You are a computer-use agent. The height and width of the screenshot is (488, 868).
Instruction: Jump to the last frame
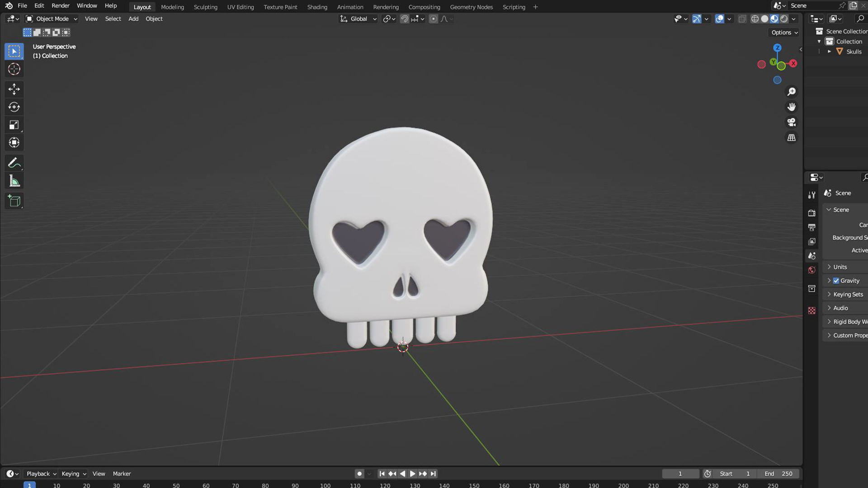[433, 474]
